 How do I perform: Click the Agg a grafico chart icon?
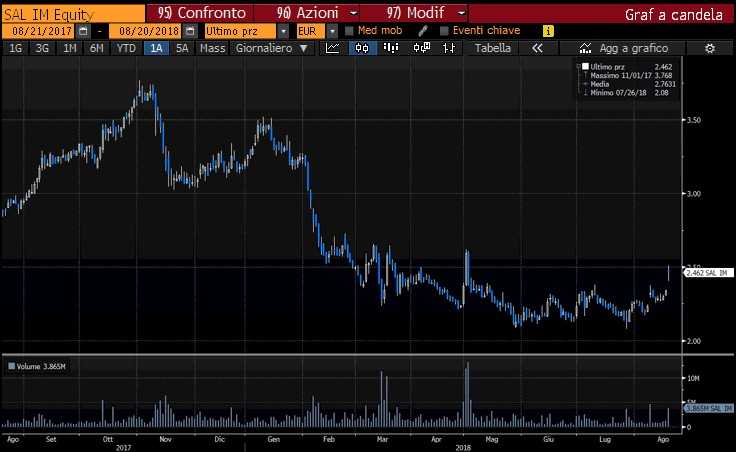(x=585, y=48)
